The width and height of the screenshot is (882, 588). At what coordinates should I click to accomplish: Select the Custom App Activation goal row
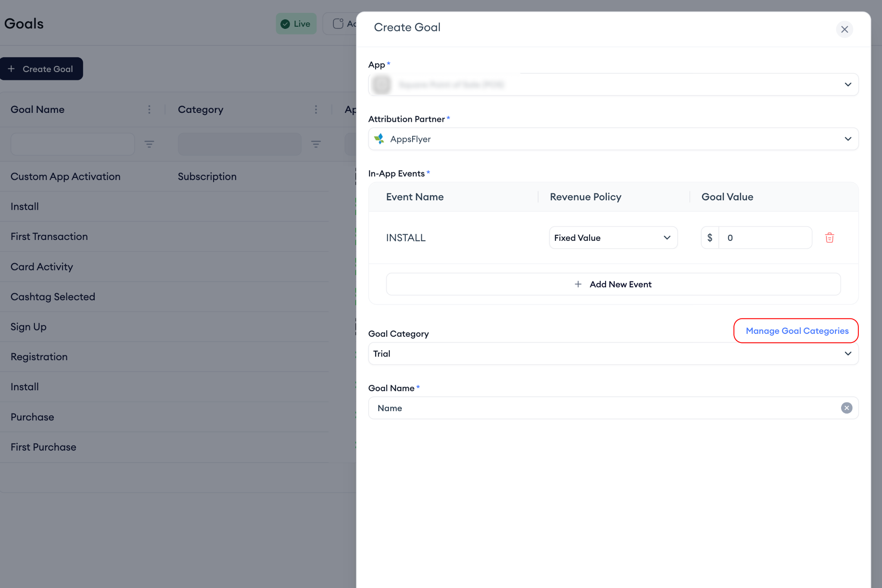pyautogui.click(x=65, y=177)
